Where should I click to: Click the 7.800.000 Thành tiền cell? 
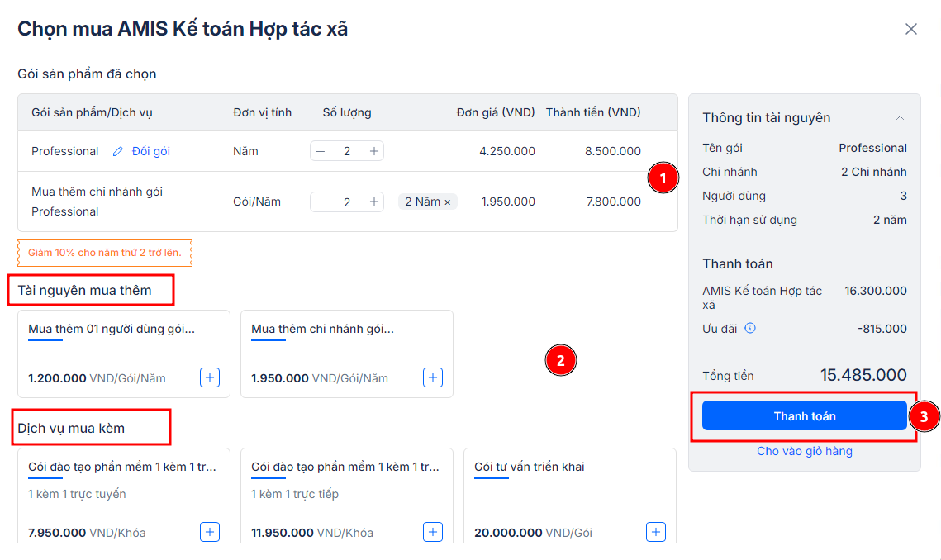coord(613,202)
